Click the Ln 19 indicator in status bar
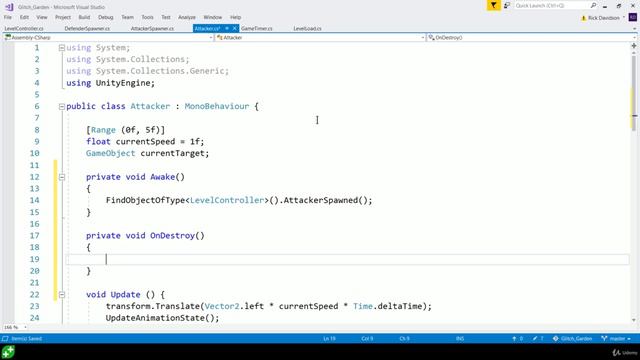This screenshot has width=640, height=360. click(329, 338)
